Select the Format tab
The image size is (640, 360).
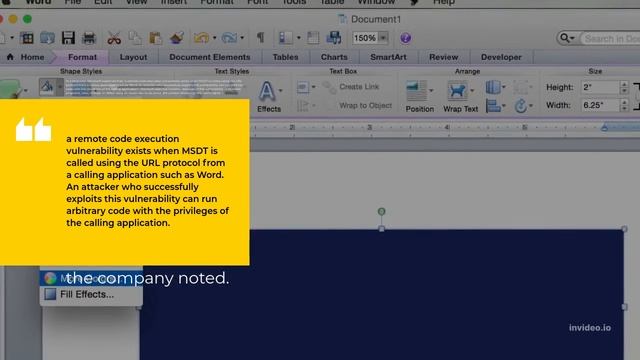(x=82, y=57)
